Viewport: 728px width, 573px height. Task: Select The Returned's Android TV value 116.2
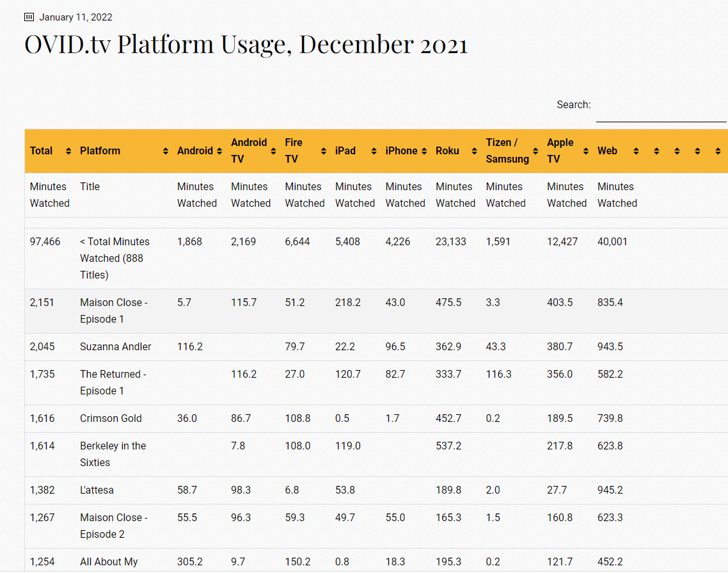[x=244, y=374]
